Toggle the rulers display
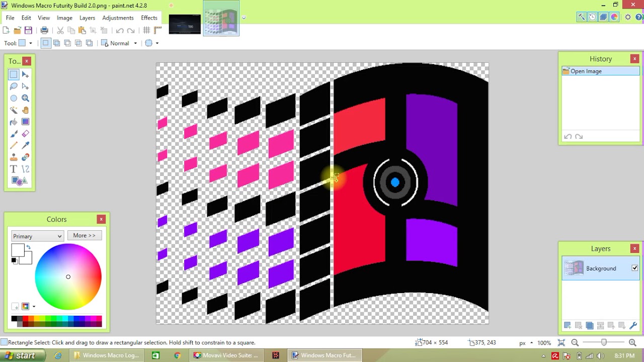Viewport: 644px width, 362px height. pos(157,31)
